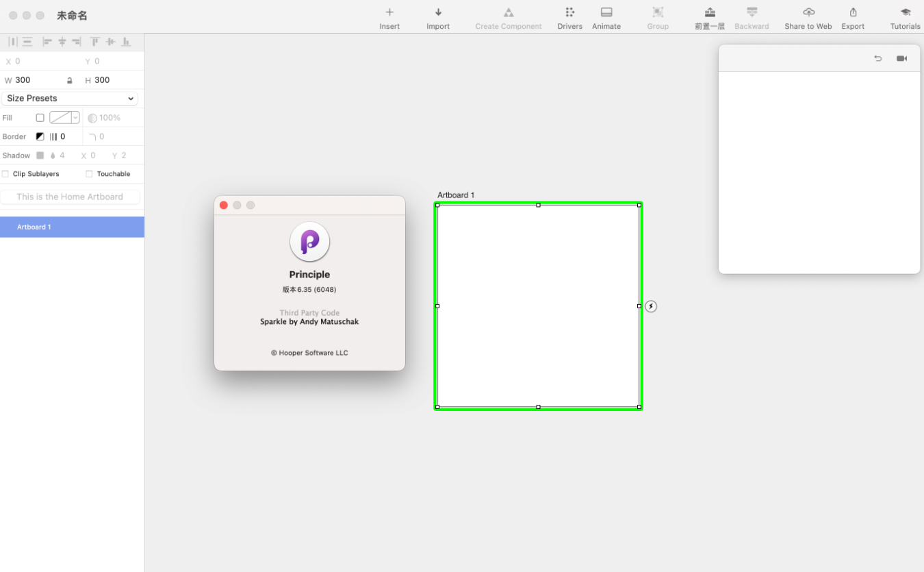Image resolution: width=924 pixels, height=572 pixels.
Task: Click the 'This is the Home Artboard' field
Action: [x=70, y=197]
